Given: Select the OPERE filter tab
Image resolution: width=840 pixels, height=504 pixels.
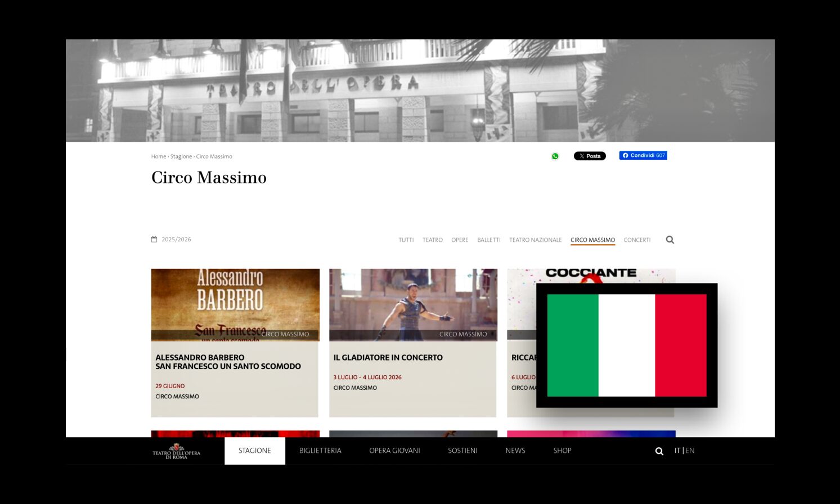Looking at the screenshot, I should point(460,240).
